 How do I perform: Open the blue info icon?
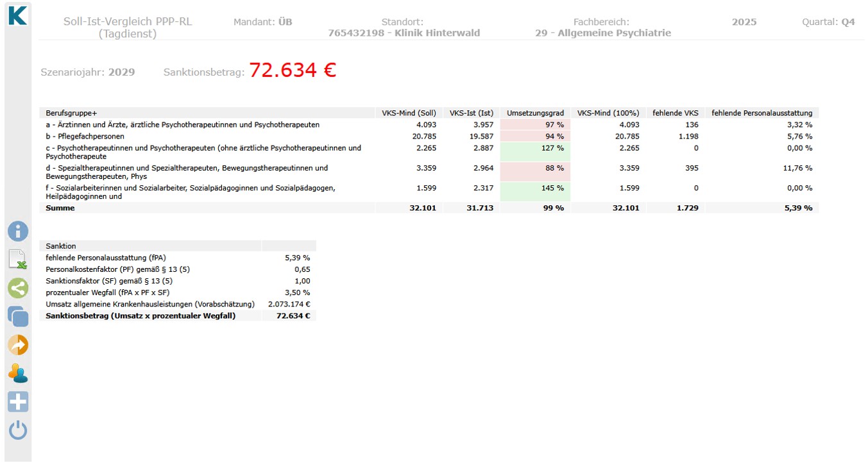(18, 231)
